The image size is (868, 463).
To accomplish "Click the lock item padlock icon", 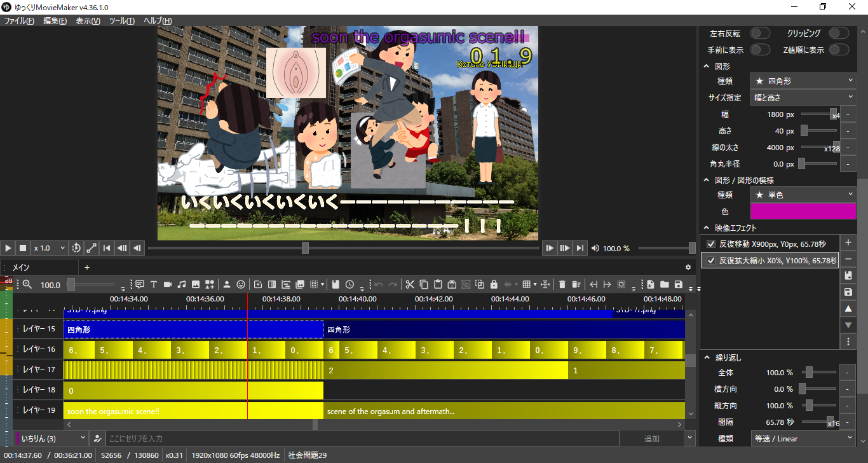I will click(x=494, y=284).
